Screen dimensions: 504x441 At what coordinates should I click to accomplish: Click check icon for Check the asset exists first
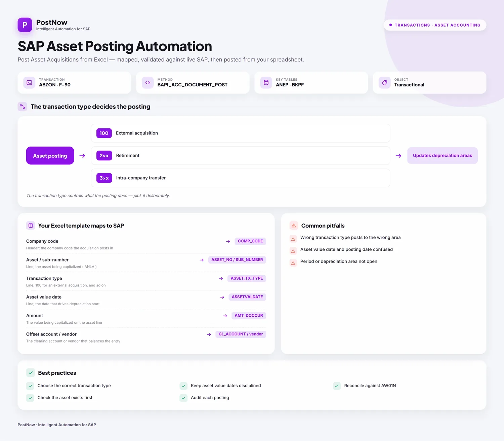pyautogui.click(x=30, y=398)
